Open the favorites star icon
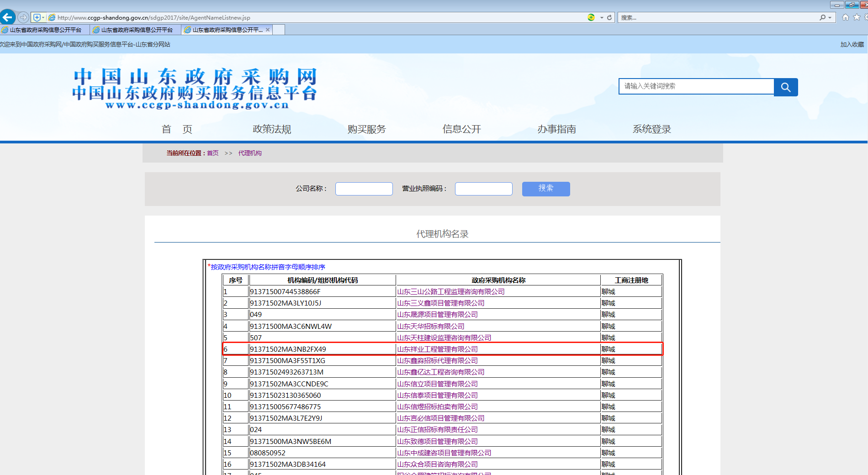The width and height of the screenshot is (868, 475). 857,17
